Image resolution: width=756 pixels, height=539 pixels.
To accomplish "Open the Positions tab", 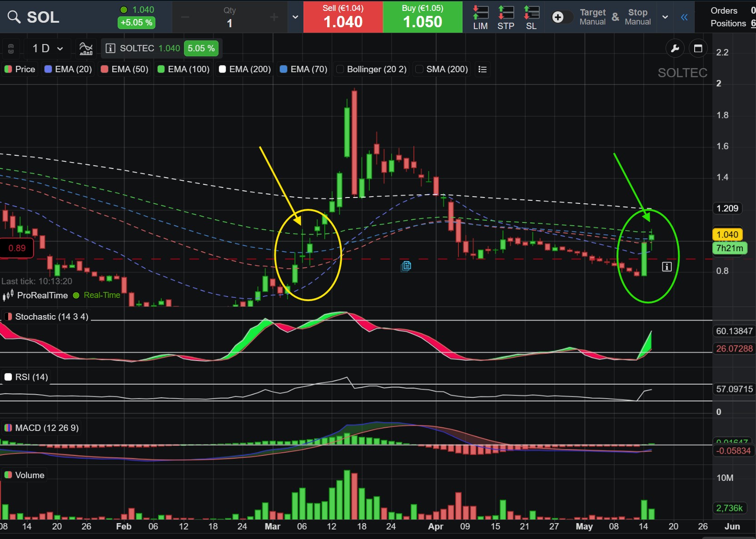I will [x=728, y=23].
